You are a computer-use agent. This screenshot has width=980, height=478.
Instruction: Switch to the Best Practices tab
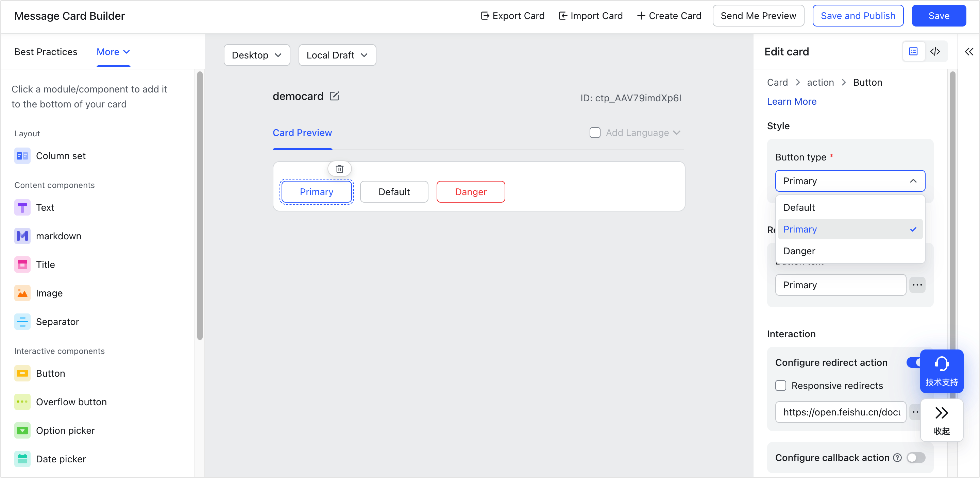(46, 52)
